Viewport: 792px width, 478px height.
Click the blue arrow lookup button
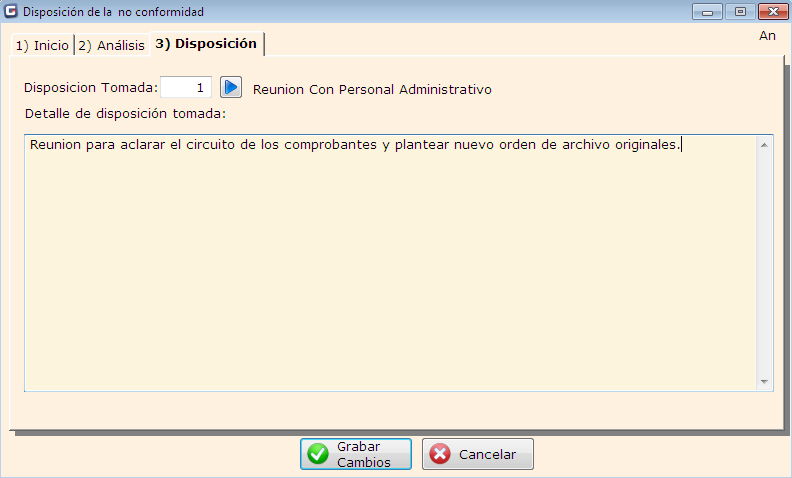(x=231, y=88)
